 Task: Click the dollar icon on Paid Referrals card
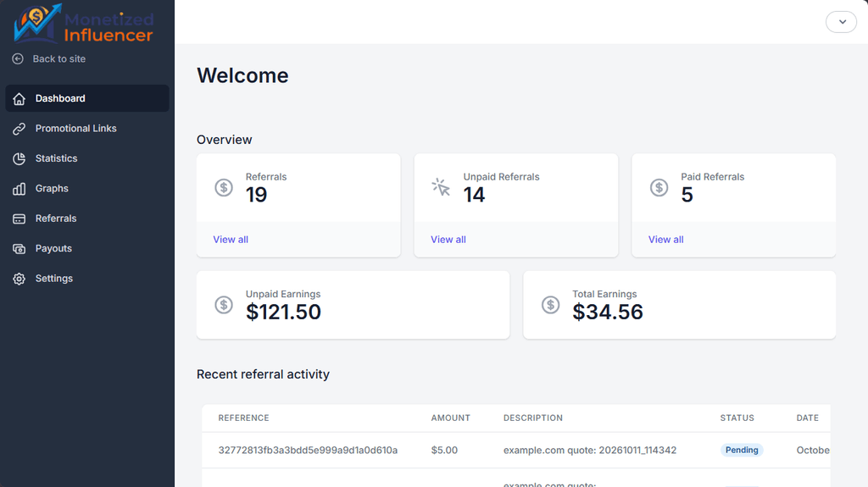659,188
